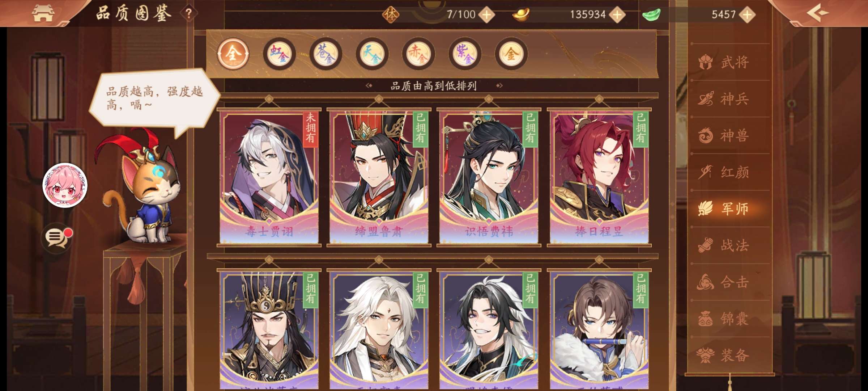Switch to the 武将 generals tab
The width and height of the screenshot is (868, 391).
pyautogui.click(x=724, y=62)
